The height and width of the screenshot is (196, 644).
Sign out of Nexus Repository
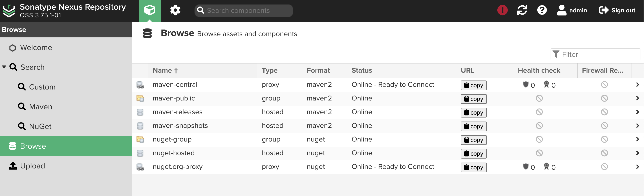[617, 10]
